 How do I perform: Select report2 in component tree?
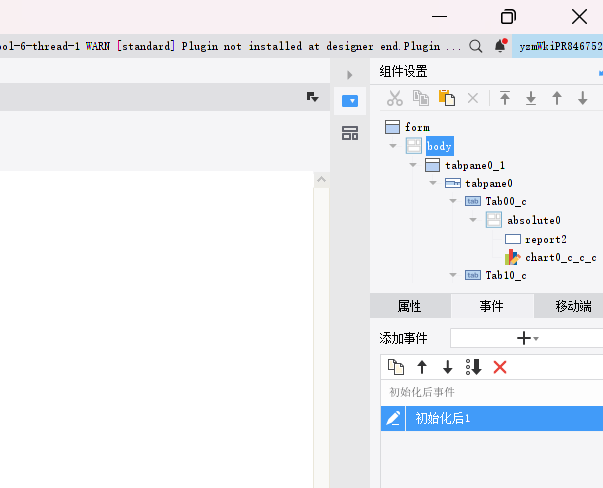click(546, 239)
